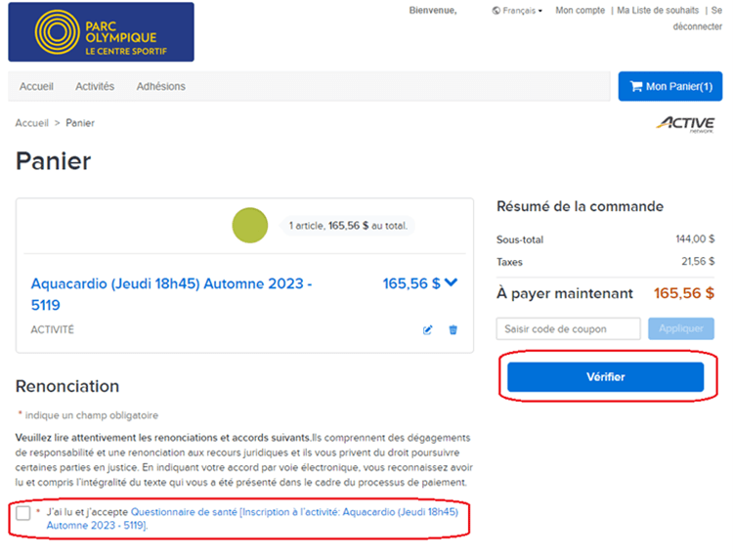Open Ma Liste de souhaits link

pyautogui.click(x=657, y=11)
